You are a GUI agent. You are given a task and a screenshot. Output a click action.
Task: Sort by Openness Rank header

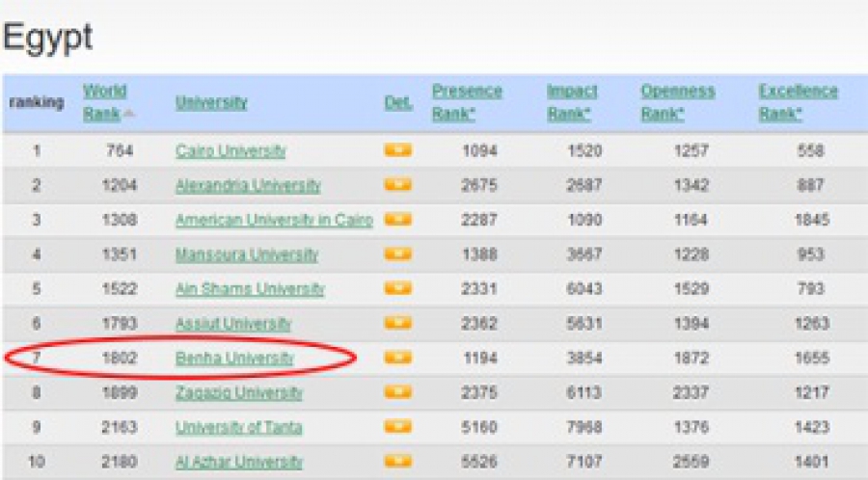(678, 102)
